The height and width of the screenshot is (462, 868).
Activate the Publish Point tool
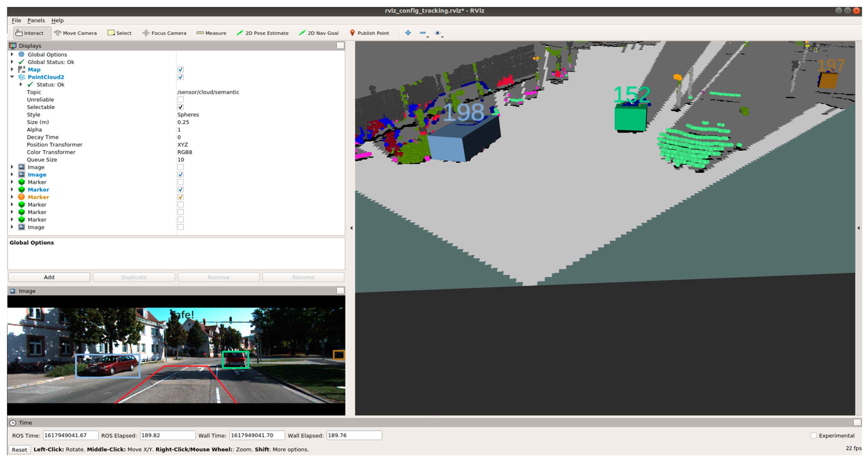click(x=369, y=33)
